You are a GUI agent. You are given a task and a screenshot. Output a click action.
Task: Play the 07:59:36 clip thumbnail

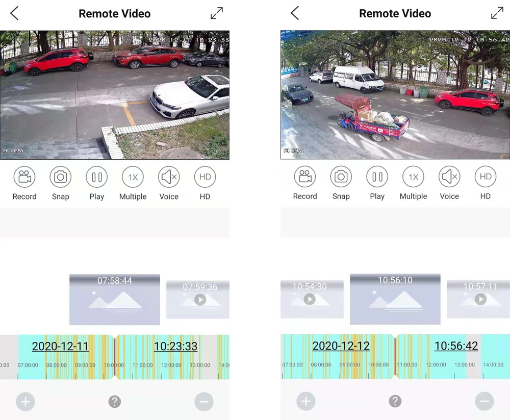point(198,300)
